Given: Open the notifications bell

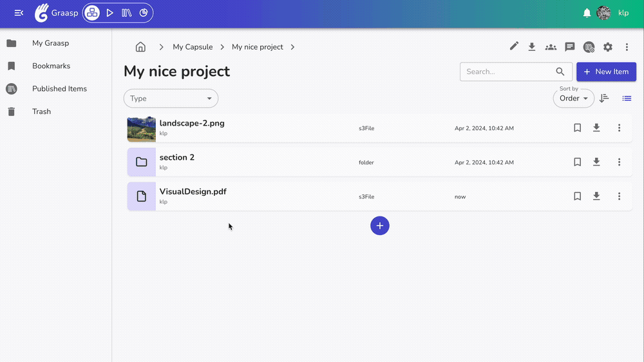Looking at the screenshot, I should 587,13.
